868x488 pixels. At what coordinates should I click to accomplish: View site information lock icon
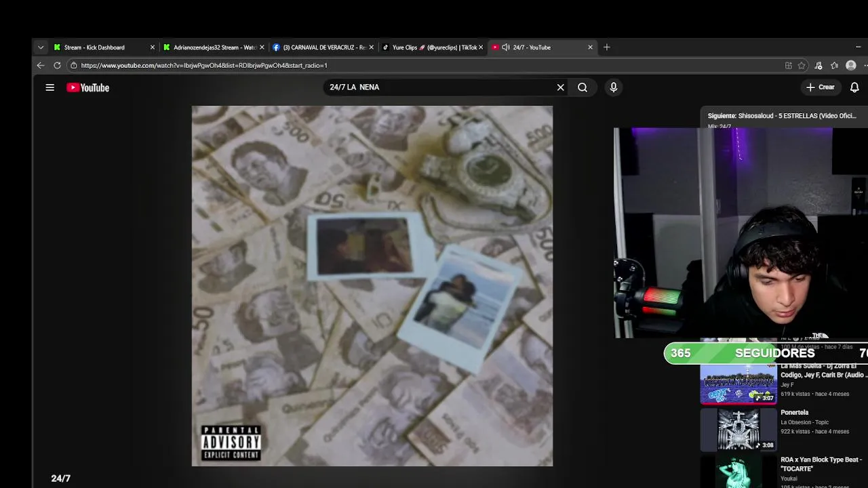pyautogui.click(x=73, y=66)
